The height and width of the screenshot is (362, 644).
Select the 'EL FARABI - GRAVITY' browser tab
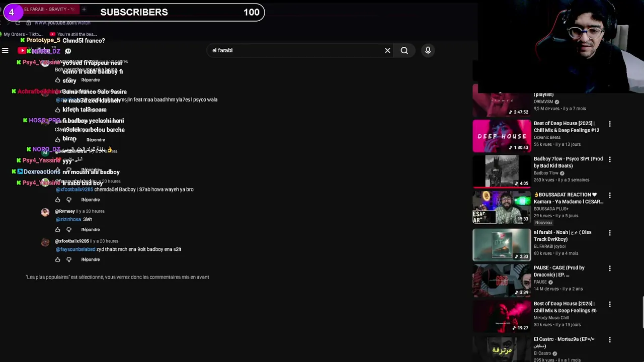tap(49, 9)
